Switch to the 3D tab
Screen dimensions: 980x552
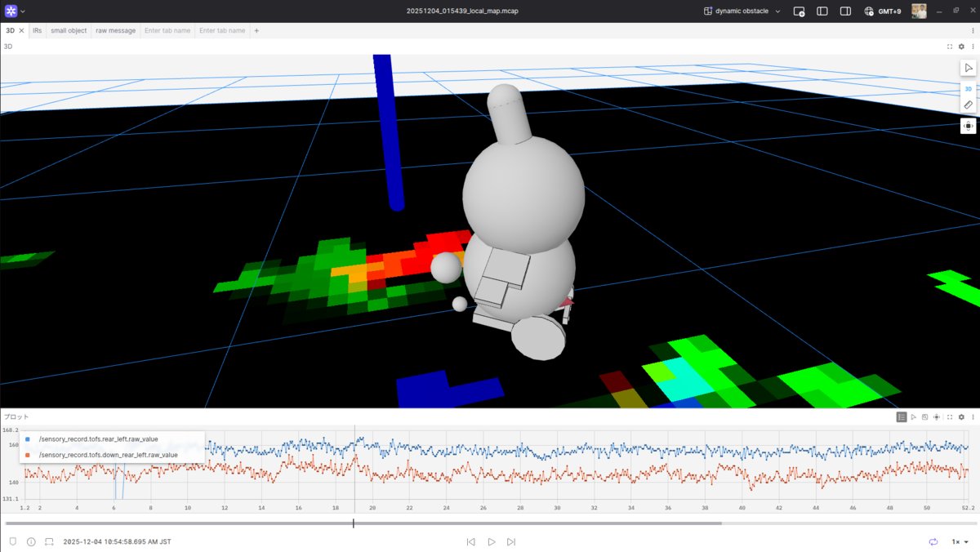pyautogui.click(x=11, y=30)
